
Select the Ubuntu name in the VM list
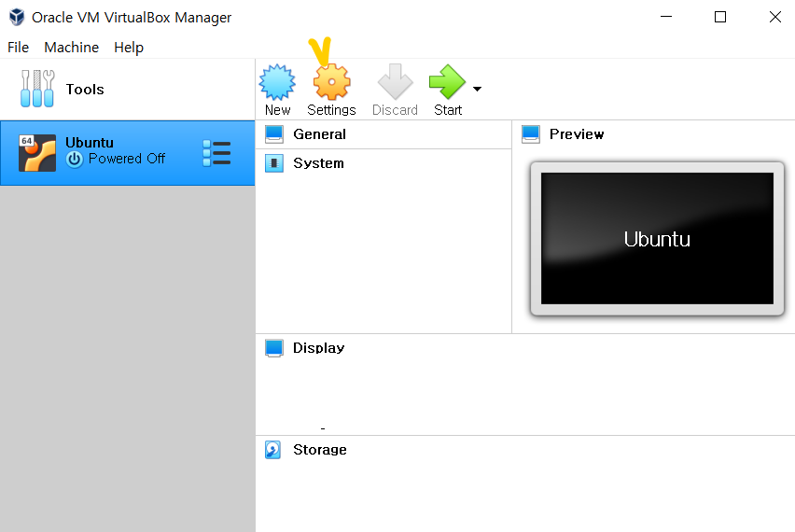pos(90,143)
